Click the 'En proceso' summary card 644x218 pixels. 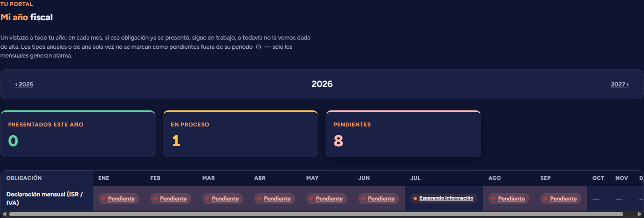point(241,134)
